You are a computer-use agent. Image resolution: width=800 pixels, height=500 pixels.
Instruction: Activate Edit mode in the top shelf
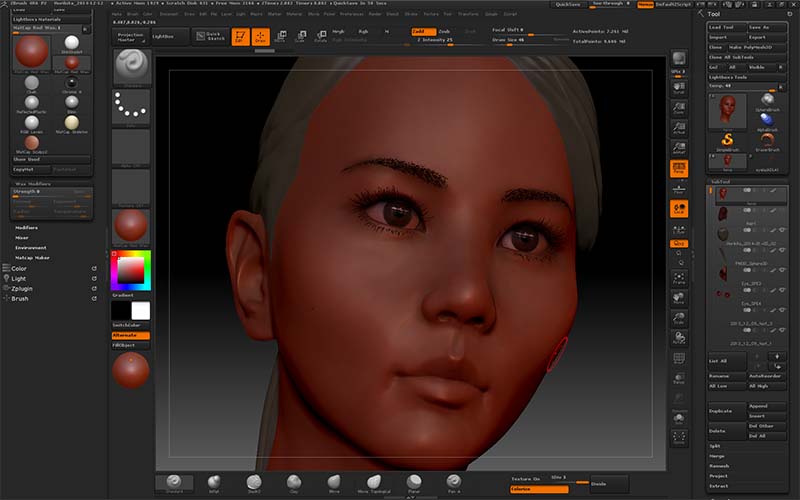click(240, 37)
